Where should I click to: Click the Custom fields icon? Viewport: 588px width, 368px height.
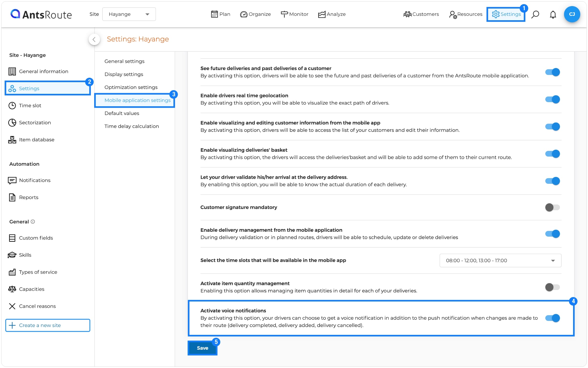pos(12,238)
